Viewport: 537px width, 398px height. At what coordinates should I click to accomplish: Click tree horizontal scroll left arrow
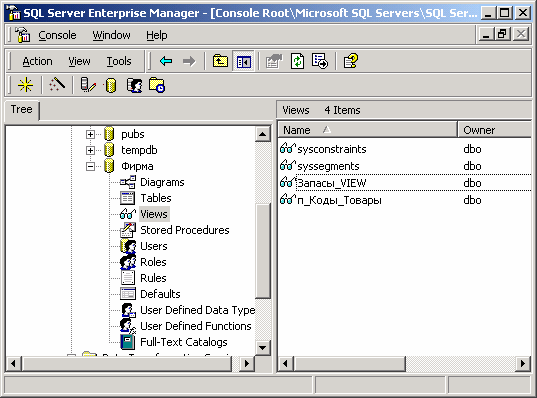(13, 363)
